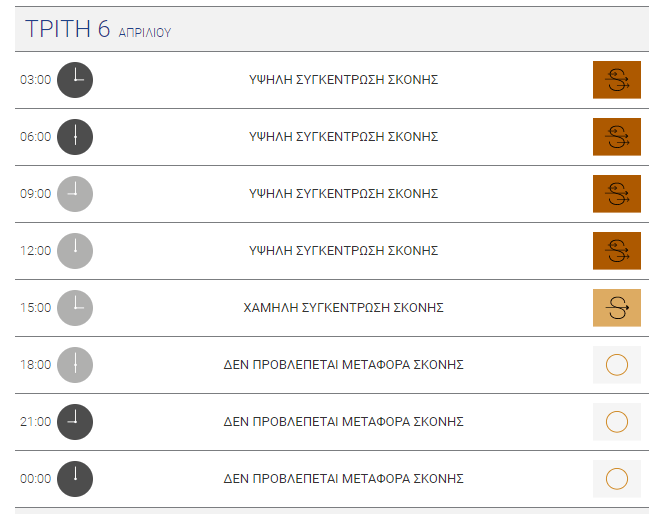Viewport: 669px width, 514px height.
Task: Click the dark clock icon for 06:00
Action: coord(75,137)
